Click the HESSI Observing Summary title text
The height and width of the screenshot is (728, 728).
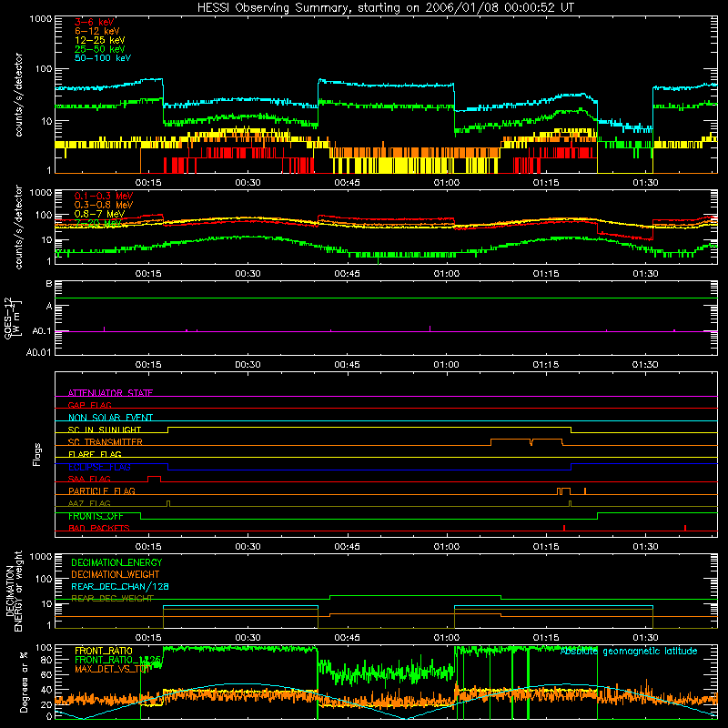coord(385,8)
